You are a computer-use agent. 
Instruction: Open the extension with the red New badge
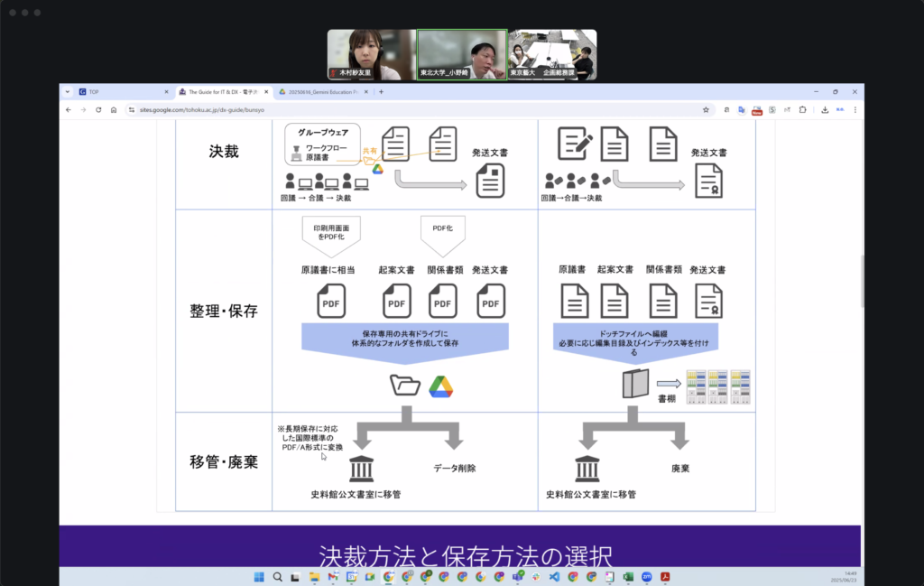tap(757, 110)
